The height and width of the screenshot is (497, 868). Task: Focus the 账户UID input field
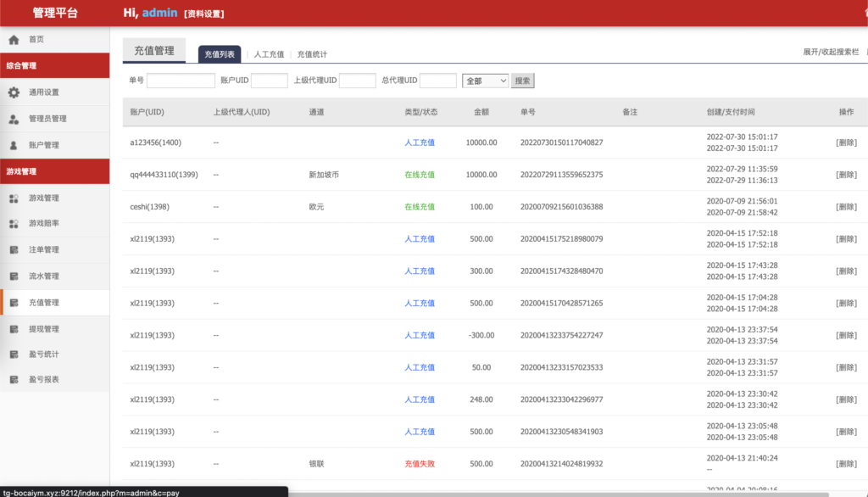coord(269,81)
